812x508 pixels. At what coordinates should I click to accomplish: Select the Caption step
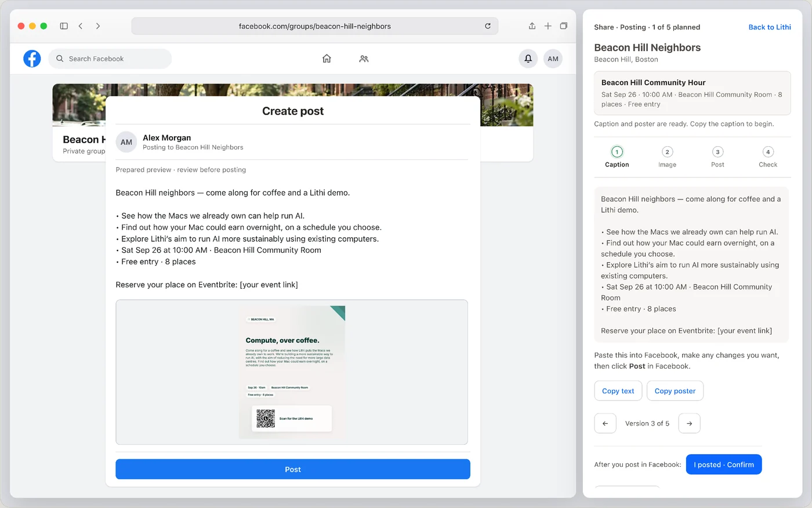point(617,157)
